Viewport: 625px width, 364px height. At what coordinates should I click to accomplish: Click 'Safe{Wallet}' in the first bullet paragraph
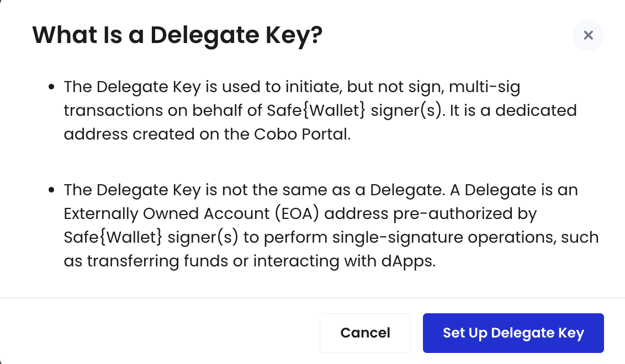(316, 110)
